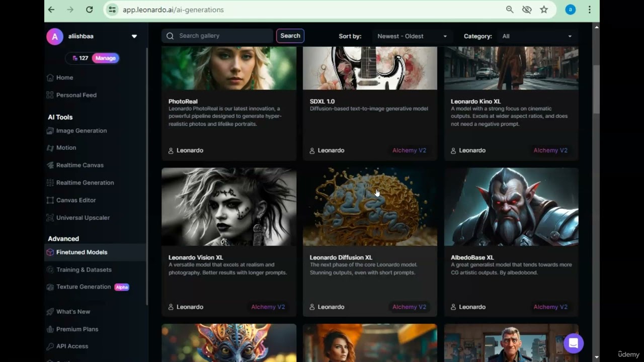This screenshot has width=644, height=362.
Task: Open the API Access link
Action: click(72, 346)
